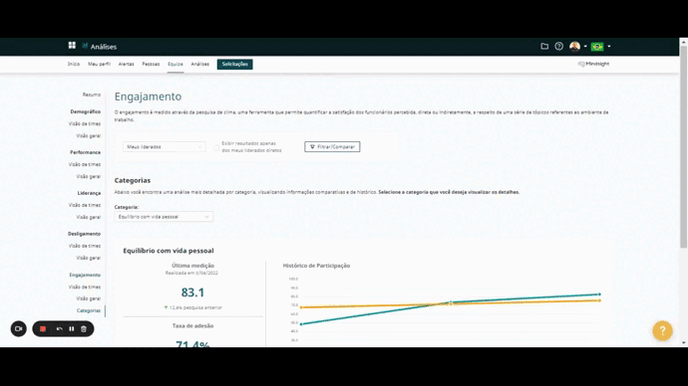Select Performance section header
Viewport: 688px width, 386px height.
pos(85,152)
